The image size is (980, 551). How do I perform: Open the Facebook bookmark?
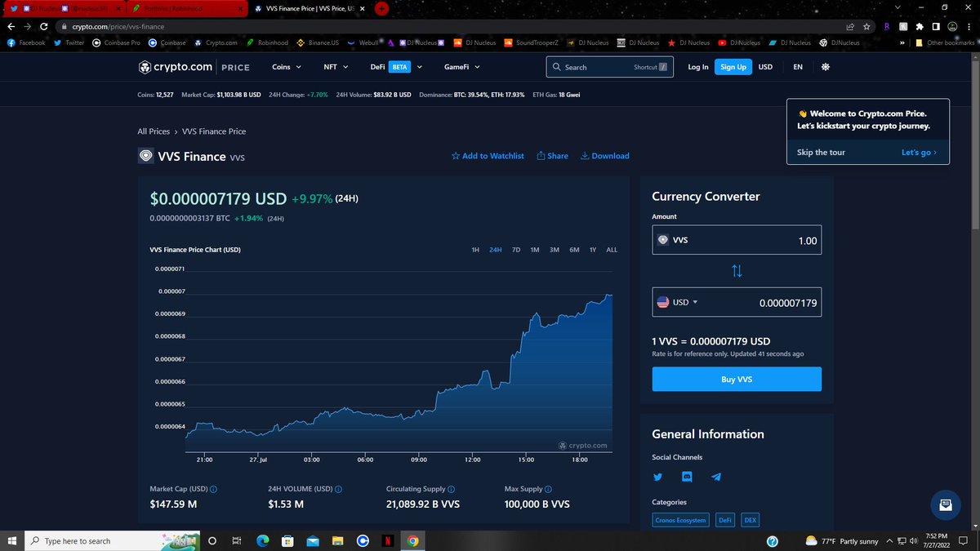click(26, 42)
